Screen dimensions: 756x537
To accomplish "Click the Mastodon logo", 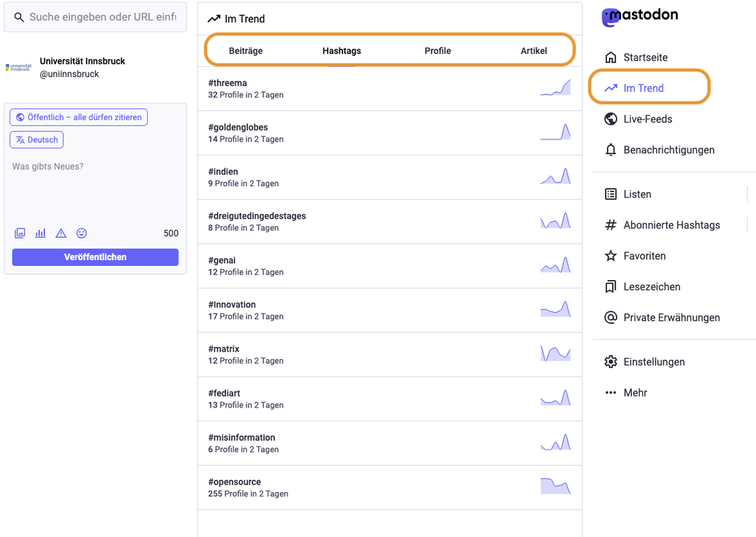I will click(x=639, y=16).
